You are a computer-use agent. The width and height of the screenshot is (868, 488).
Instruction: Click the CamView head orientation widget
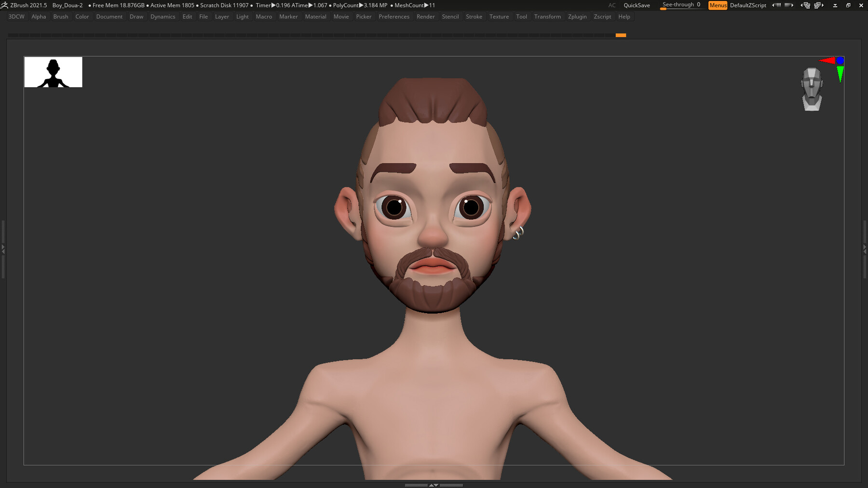(x=812, y=90)
